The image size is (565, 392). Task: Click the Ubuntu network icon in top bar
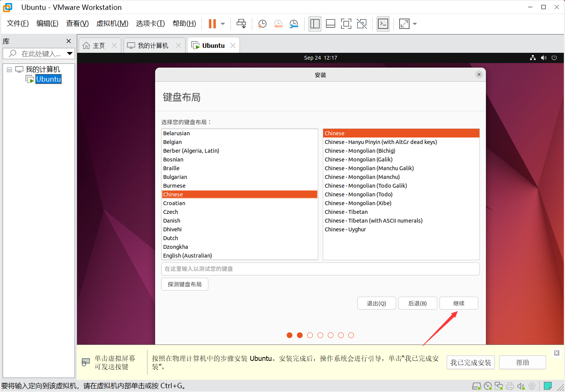533,58
